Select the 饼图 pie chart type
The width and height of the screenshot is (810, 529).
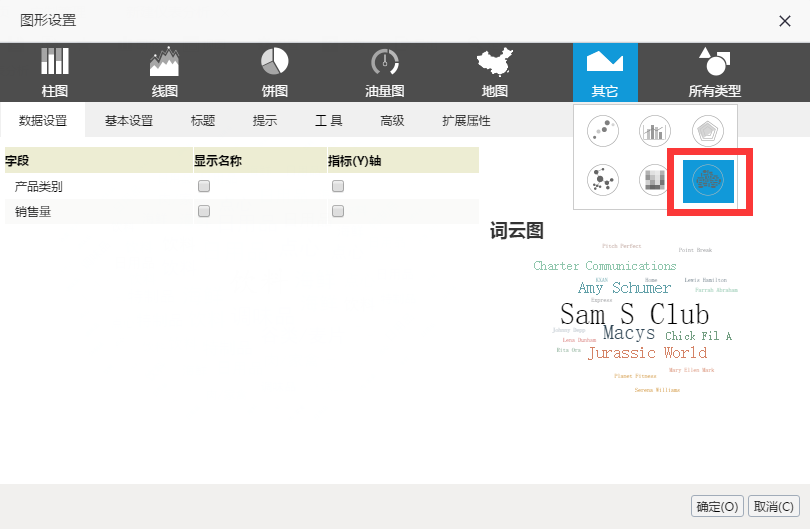click(274, 72)
